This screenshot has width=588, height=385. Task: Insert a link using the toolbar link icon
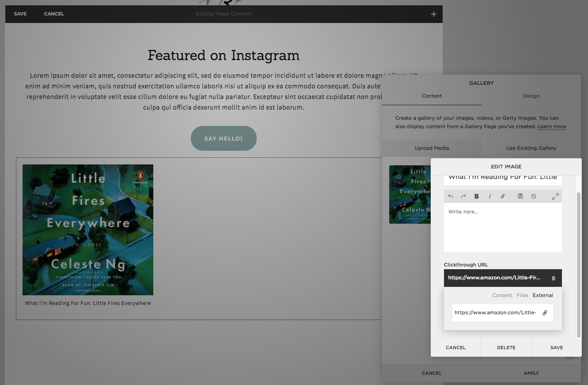tap(503, 196)
